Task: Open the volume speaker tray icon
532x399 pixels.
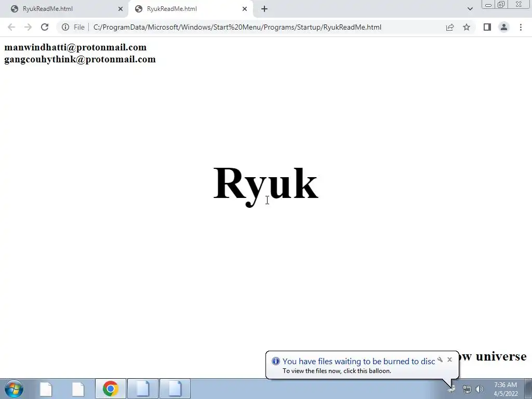Action: (480, 389)
